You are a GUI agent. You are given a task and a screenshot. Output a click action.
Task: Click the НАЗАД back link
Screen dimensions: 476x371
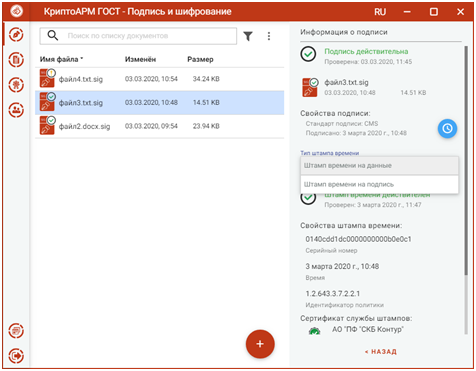[381, 352]
